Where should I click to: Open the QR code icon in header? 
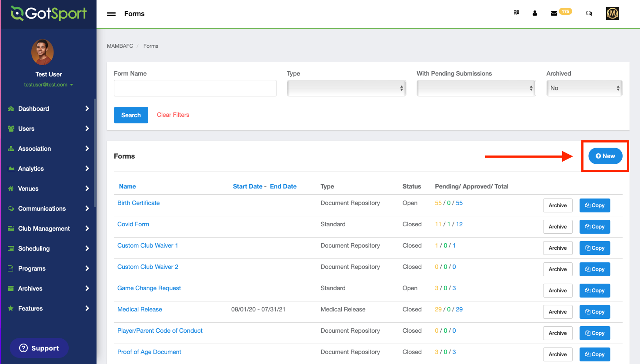tap(517, 13)
